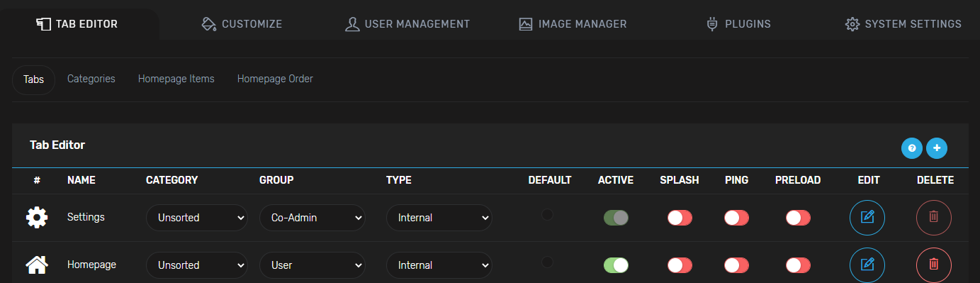Image resolution: width=980 pixels, height=283 pixels.
Task: Enable Preload for Homepage tab
Action: coord(798,265)
